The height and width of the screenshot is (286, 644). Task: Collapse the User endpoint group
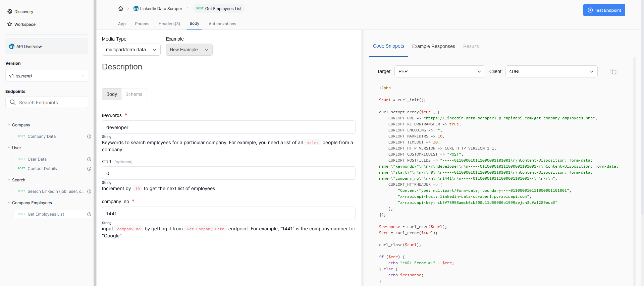[9, 148]
